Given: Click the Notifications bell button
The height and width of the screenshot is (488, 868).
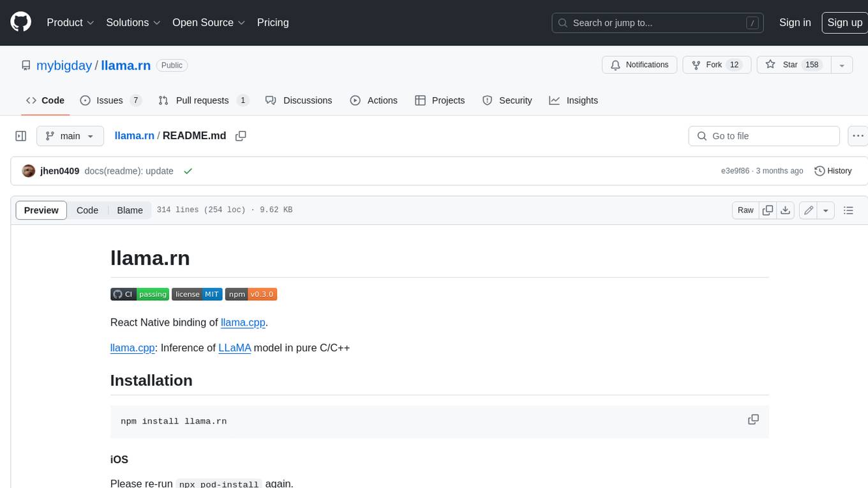Looking at the screenshot, I should (x=640, y=65).
